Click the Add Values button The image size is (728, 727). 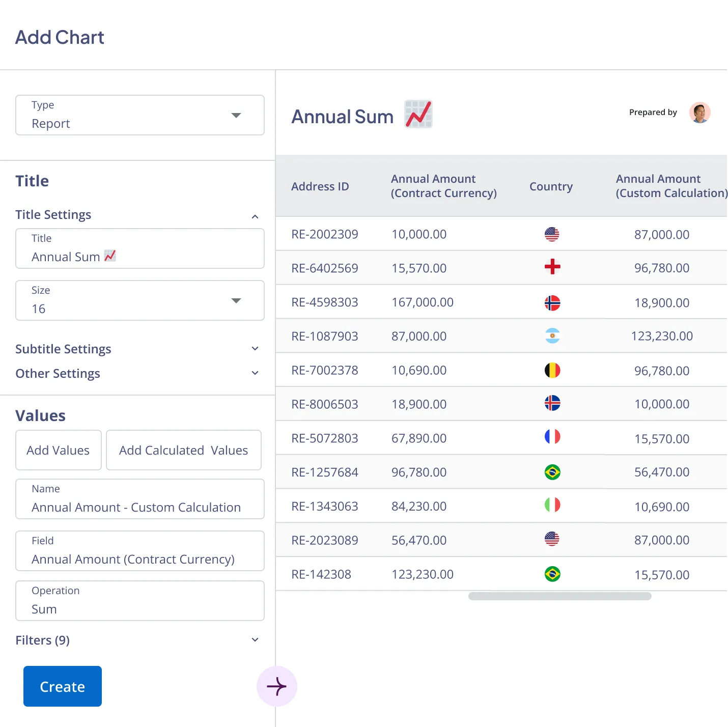click(x=59, y=450)
